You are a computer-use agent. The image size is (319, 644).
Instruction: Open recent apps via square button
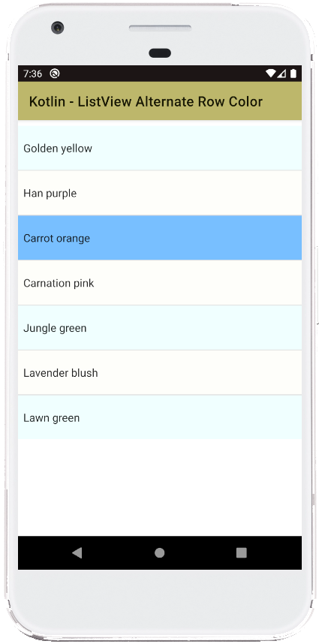coord(242,553)
